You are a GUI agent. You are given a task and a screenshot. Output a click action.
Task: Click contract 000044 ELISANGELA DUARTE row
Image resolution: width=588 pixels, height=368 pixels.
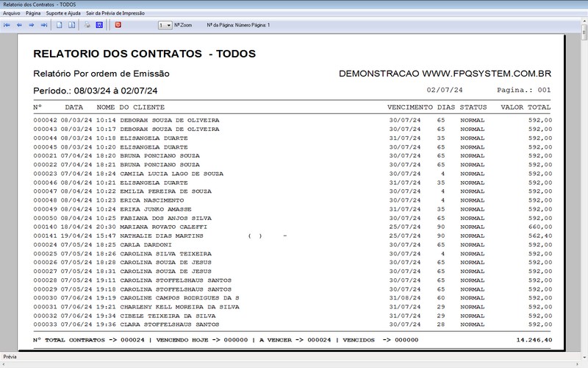[293, 138]
